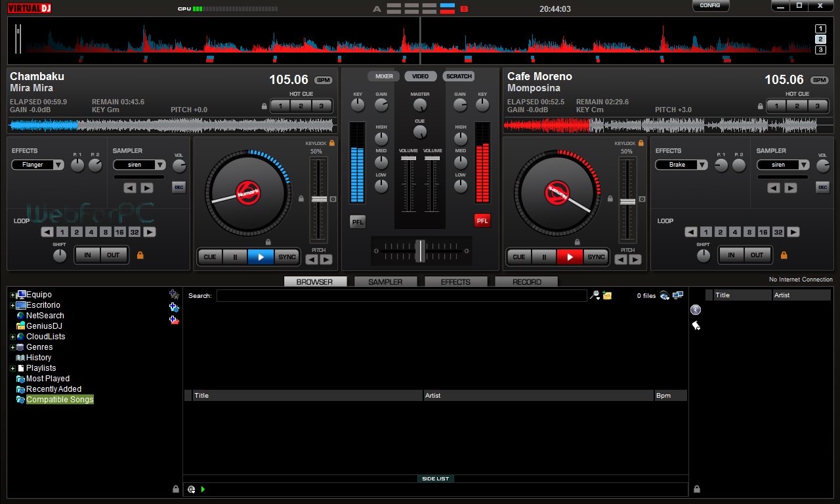
Task: Toggle orange loop lock on Cafe Moreno deck
Action: (x=784, y=255)
